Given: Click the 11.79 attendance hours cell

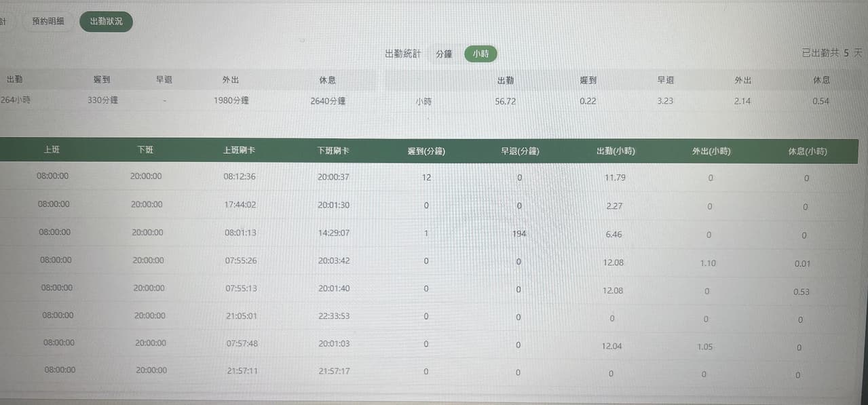Looking at the screenshot, I should (x=614, y=178).
